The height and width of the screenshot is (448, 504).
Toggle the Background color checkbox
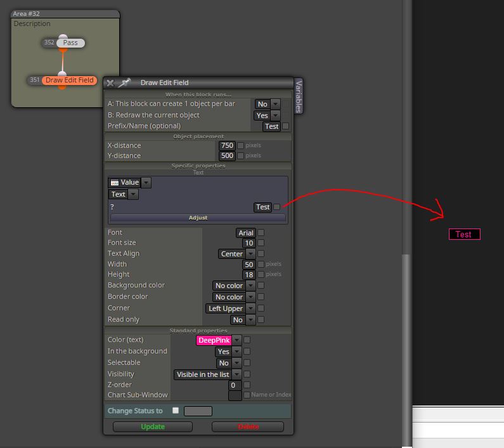pyautogui.click(x=261, y=285)
